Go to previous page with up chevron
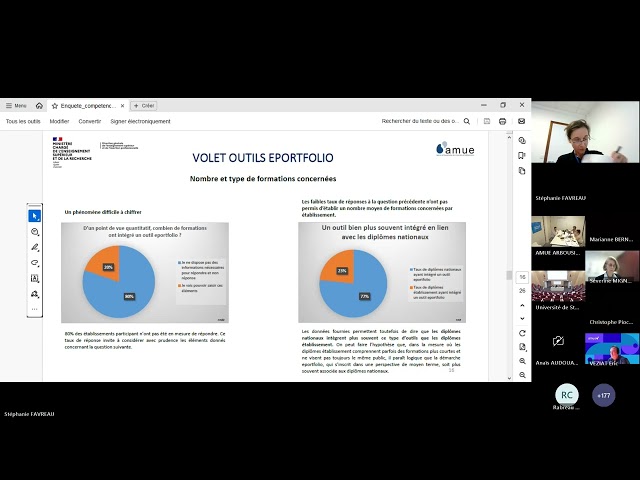 tap(522, 305)
